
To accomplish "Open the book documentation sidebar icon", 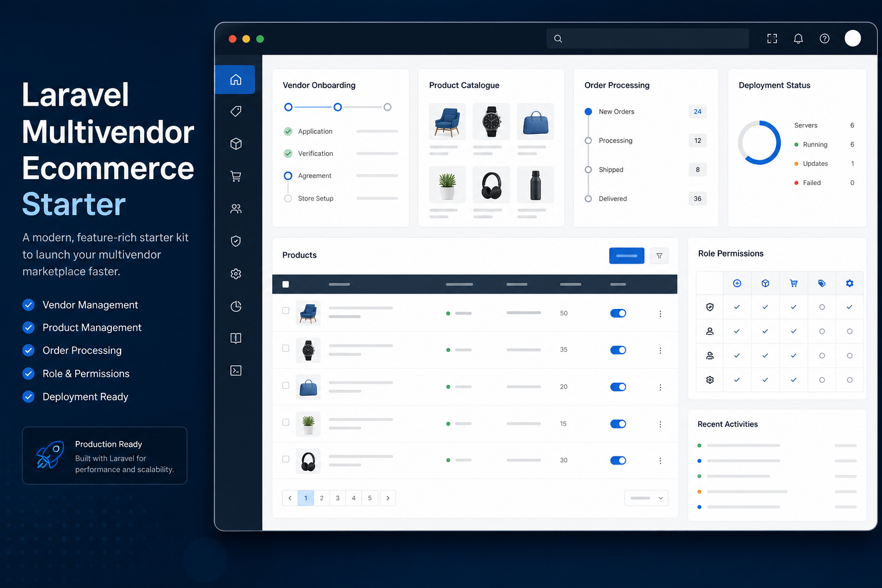I will click(235, 338).
